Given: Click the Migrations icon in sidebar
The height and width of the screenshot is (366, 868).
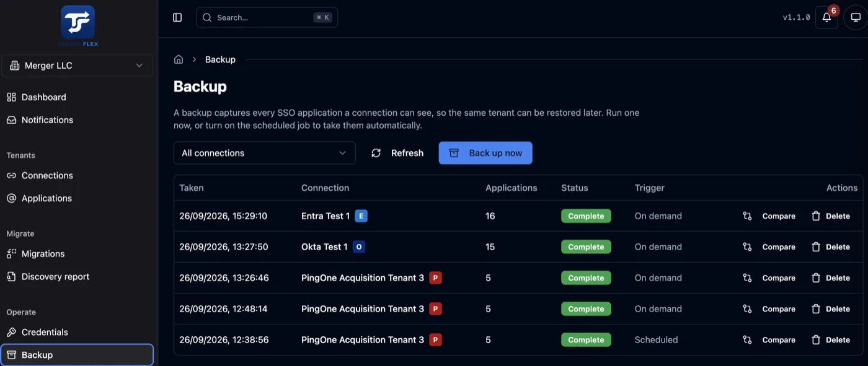Looking at the screenshot, I should [x=11, y=254].
